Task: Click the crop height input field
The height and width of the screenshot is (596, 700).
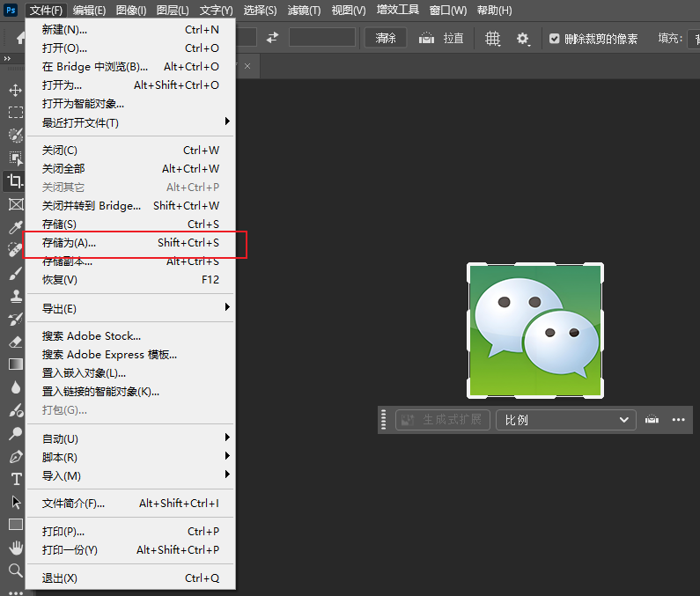Action: click(x=322, y=38)
